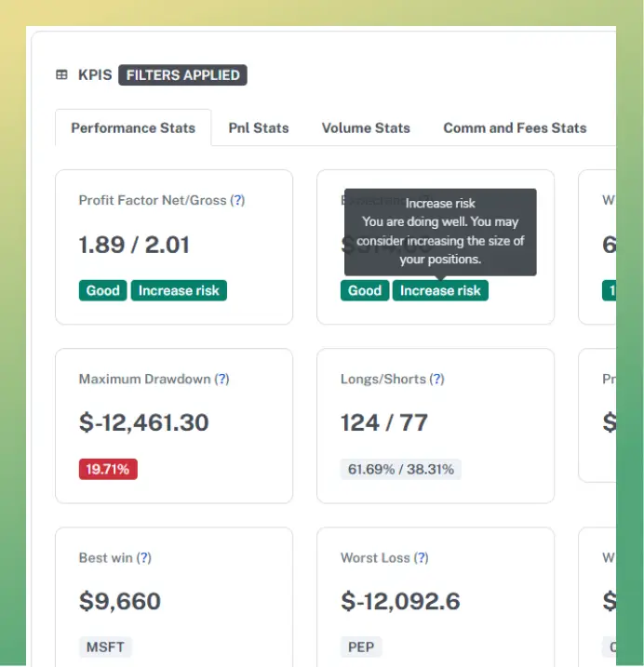The width and height of the screenshot is (644, 667).
Task: Open the Comm and Fees Stats tab
Action: pos(515,127)
